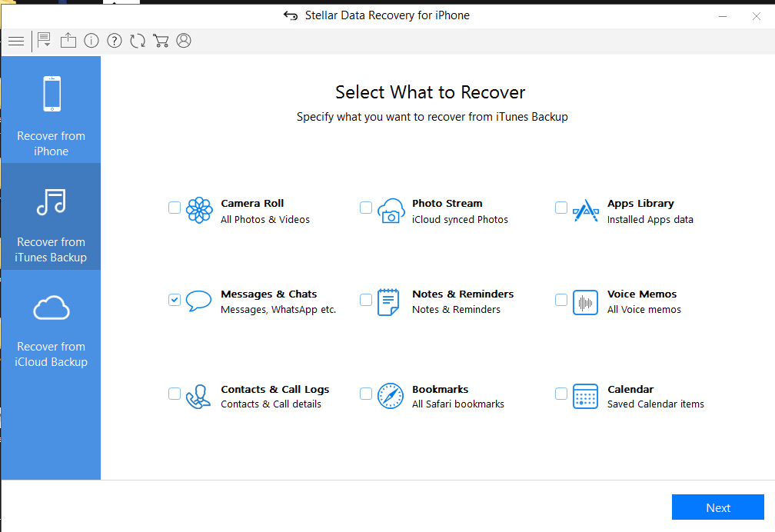Click the Bookmarks compass icon

pyautogui.click(x=391, y=396)
